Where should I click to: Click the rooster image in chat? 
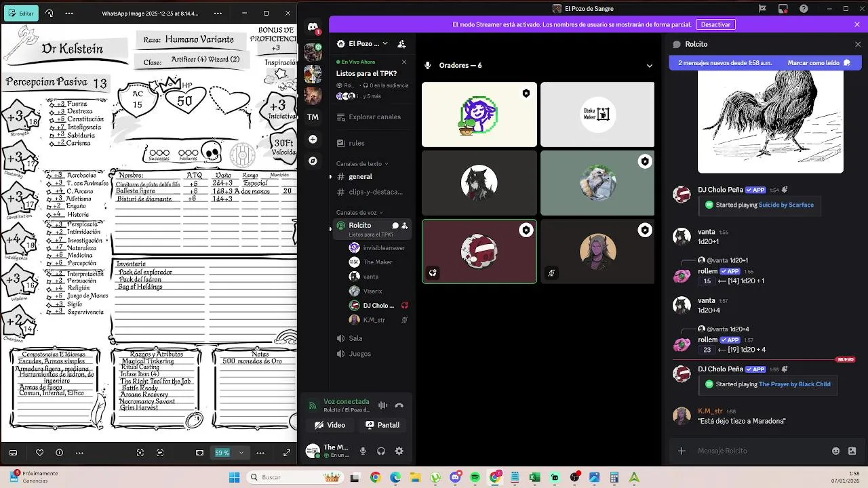[x=770, y=122]
